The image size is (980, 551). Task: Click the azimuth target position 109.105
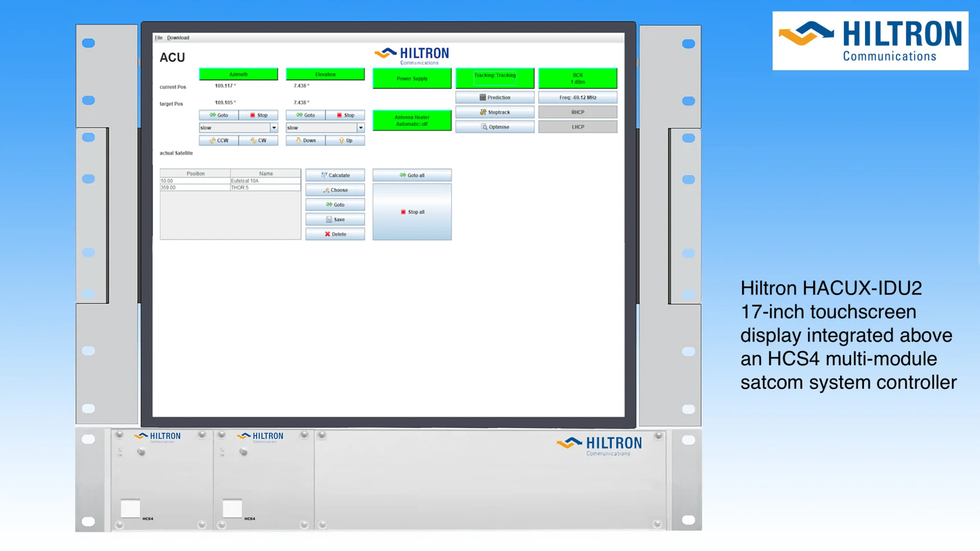[x=225, y=102]
